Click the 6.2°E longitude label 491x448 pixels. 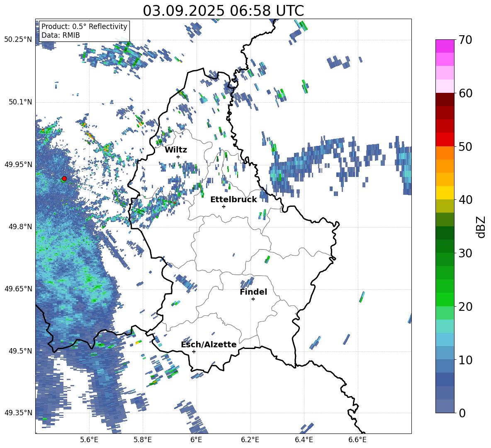tap(250, 440)
